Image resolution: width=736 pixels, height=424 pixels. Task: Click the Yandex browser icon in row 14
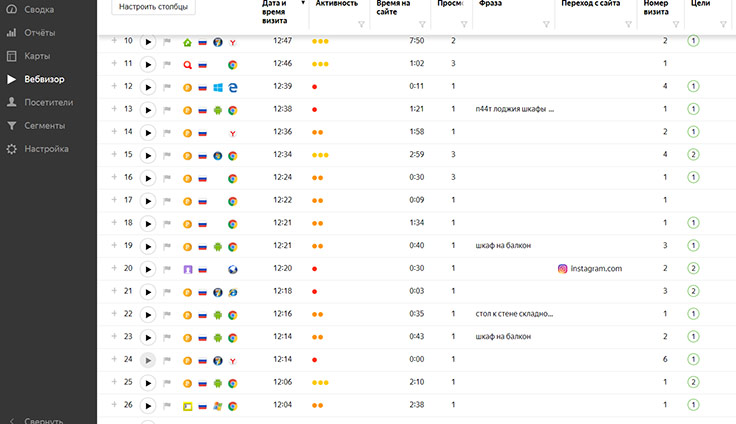click(x=232, y=133)
